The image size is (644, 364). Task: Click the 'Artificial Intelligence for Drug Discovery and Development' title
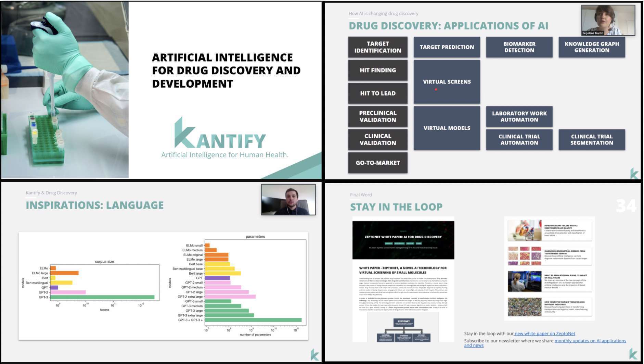pyautogui.click(x=226, y=70)
